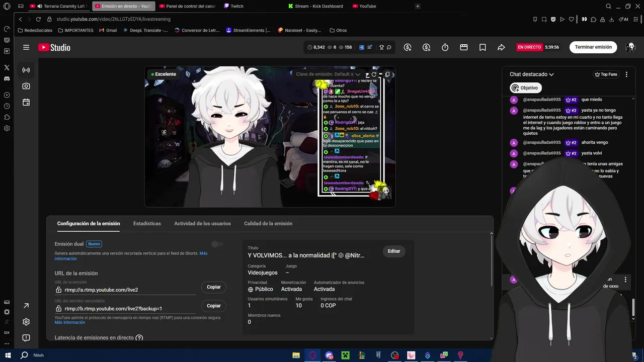
Task: Open the Opera X (Twitter) sidebar icon
Action: click(7, 67)
